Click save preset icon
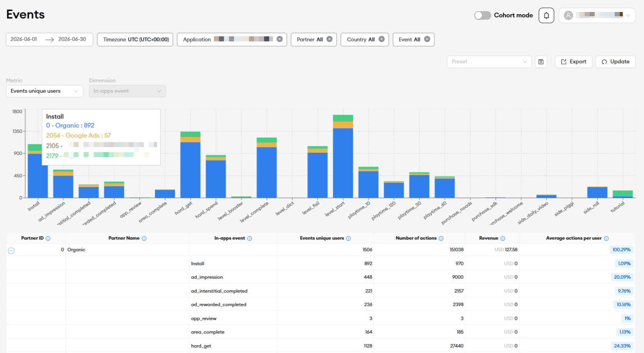The height and width of the screenshot is (353, 644). click(541, 62)
